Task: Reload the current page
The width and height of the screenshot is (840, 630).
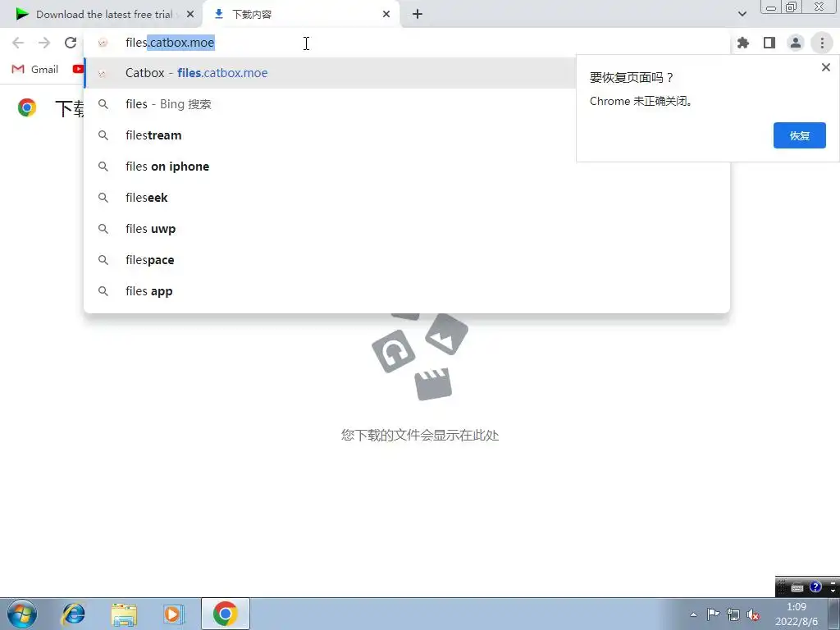Action: tap(71, 43)
